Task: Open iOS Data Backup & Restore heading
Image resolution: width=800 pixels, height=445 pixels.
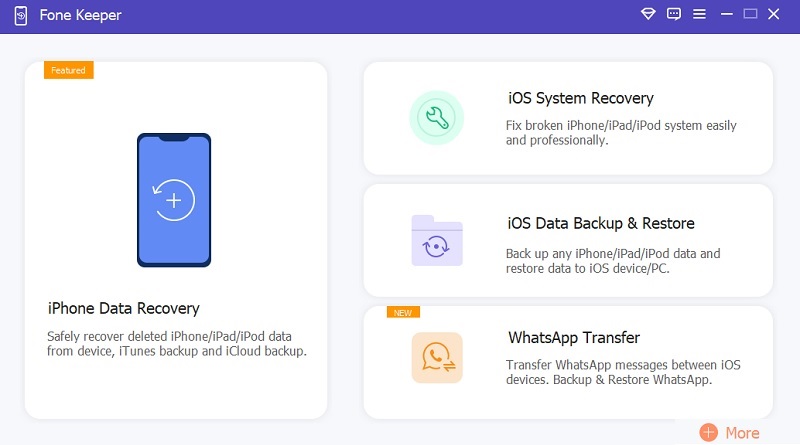Action: pos(601,224)
